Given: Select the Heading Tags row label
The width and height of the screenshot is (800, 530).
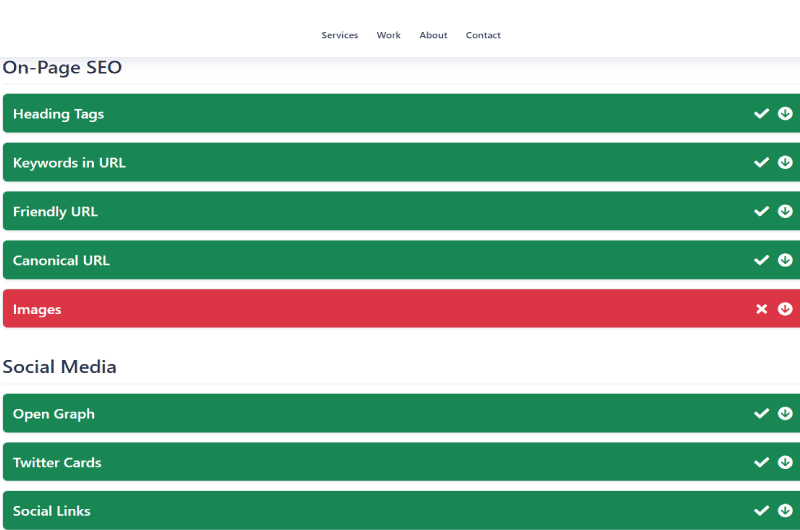Looking at the screenshot, I should [58, 114].
